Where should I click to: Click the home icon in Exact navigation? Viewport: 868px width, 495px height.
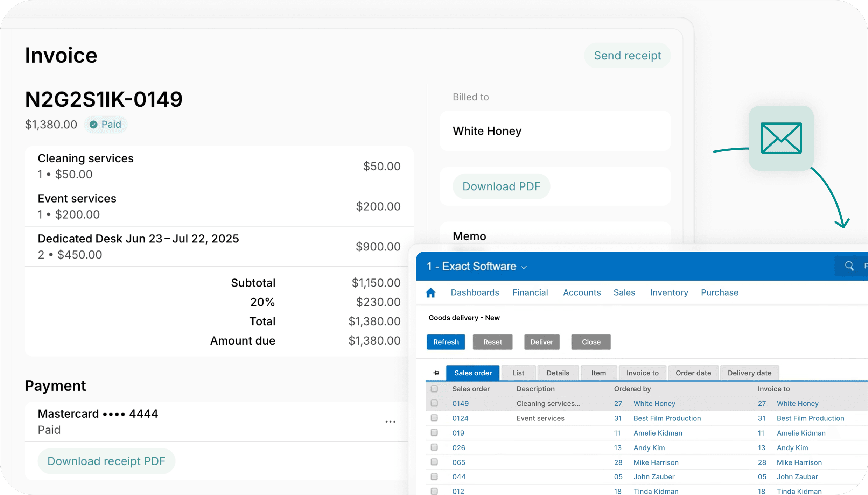430,292
